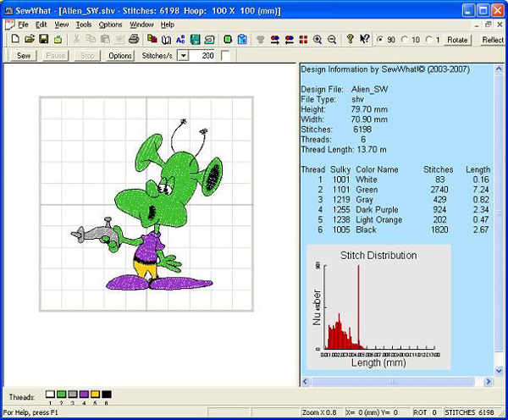The image size is (508, 420).
Task: Click the Zoom in magnifier icon
Action: (x=317, y=40)
